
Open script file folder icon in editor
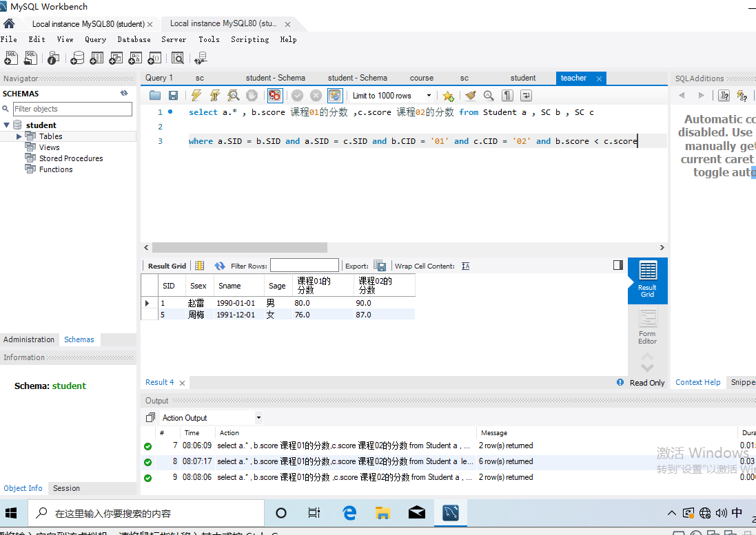155,95
